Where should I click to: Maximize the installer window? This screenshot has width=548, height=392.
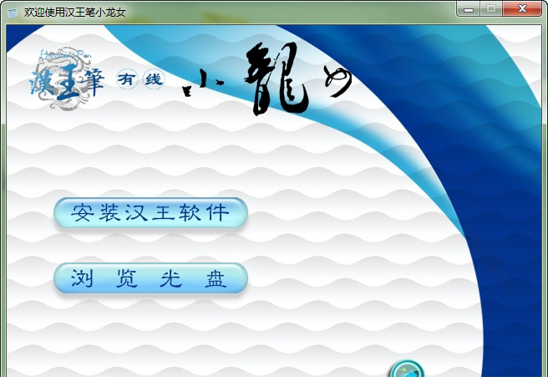point(491,9)
